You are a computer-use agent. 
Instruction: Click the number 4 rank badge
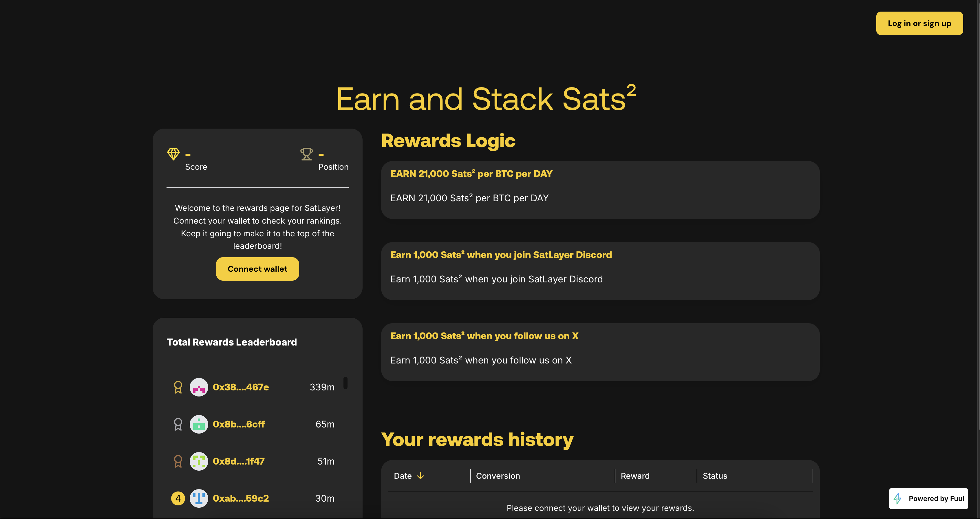pos(178,498)
